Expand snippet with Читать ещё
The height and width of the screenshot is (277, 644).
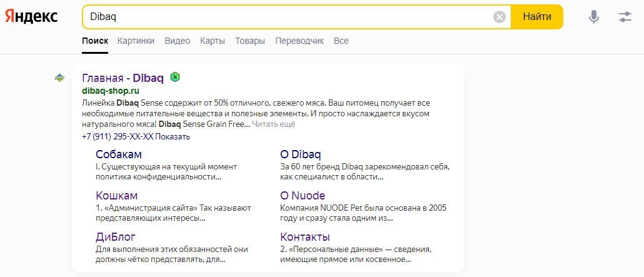(273, 124)
